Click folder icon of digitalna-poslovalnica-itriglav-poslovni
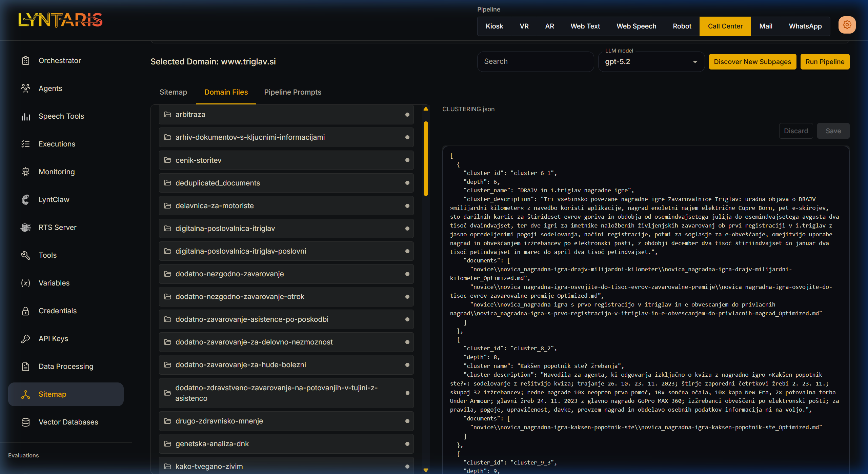The width and height of the screenshot is (868, 474). 167,251
